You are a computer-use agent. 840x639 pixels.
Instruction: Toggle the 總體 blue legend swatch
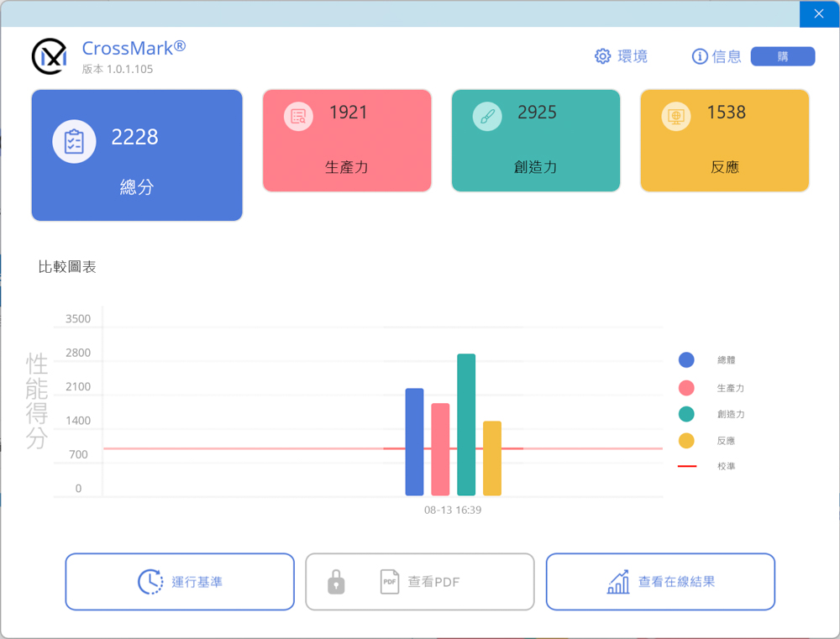click(686, 360)
